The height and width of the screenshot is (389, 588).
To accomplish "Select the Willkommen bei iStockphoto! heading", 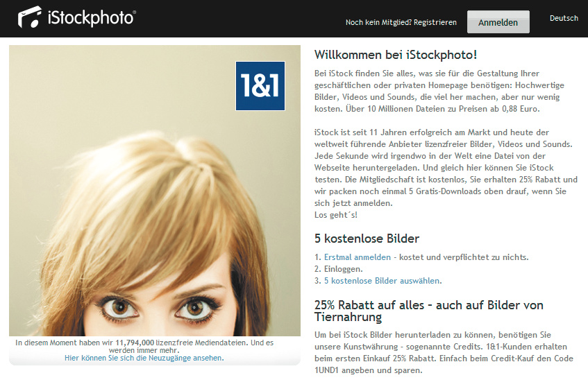I will [396, 55].
